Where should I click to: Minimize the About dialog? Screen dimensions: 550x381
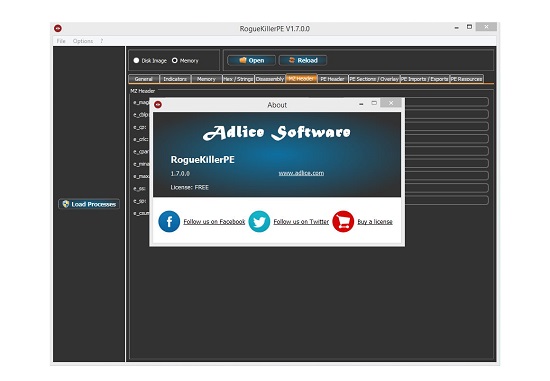tap(361, 104)
